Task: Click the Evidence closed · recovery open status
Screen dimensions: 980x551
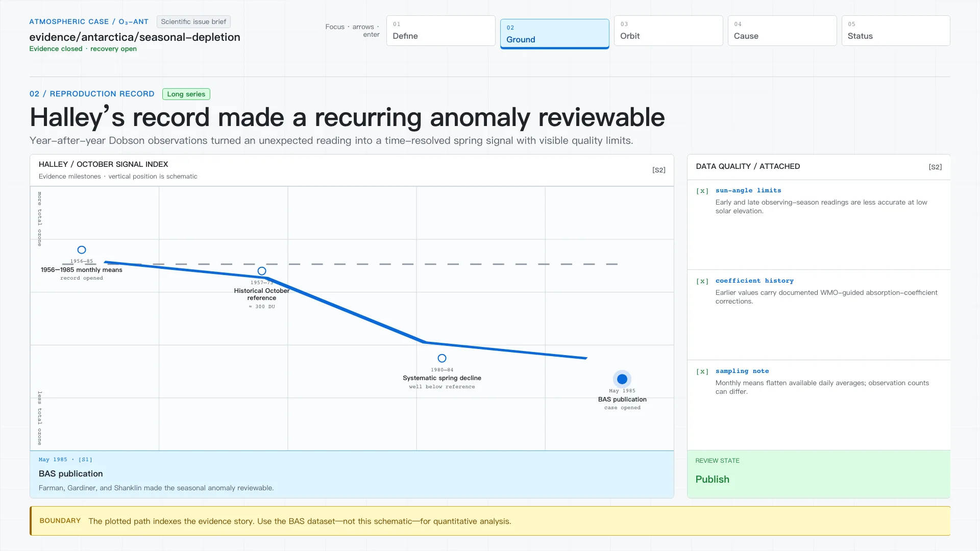Action: point(83,49)
